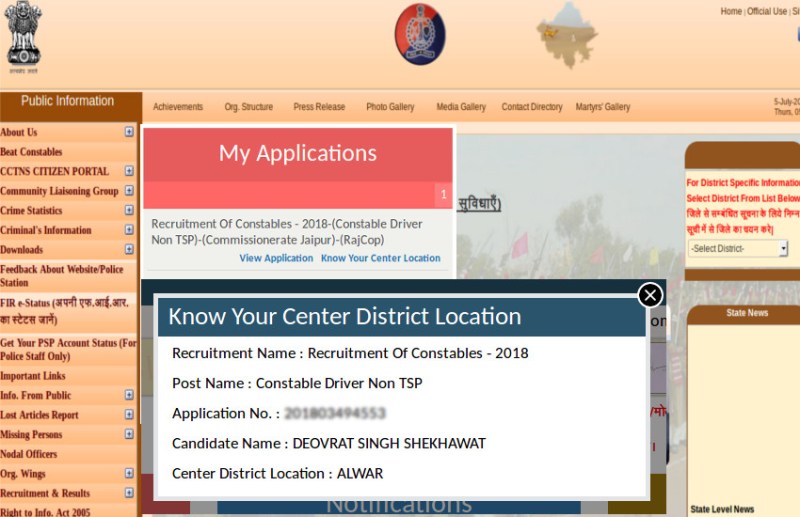Open Recruitment & Results sidebar link
Screen dimensions: 800x517
pos(45,493)
